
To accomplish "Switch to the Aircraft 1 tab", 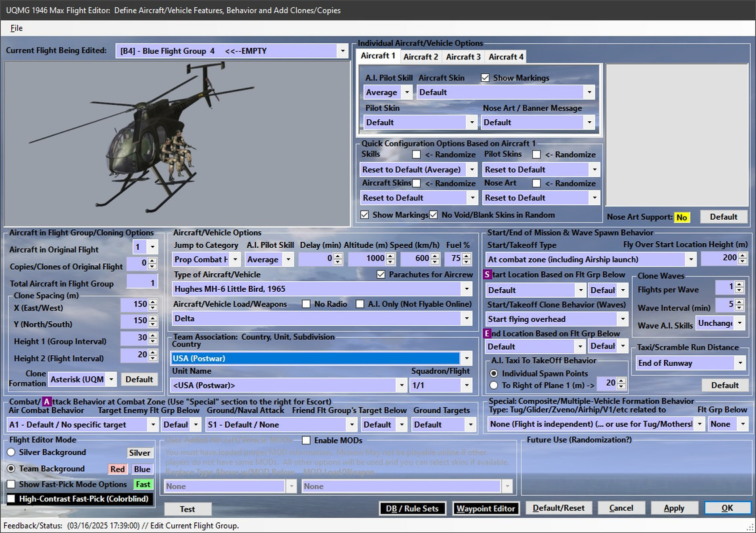I will 378,56.
